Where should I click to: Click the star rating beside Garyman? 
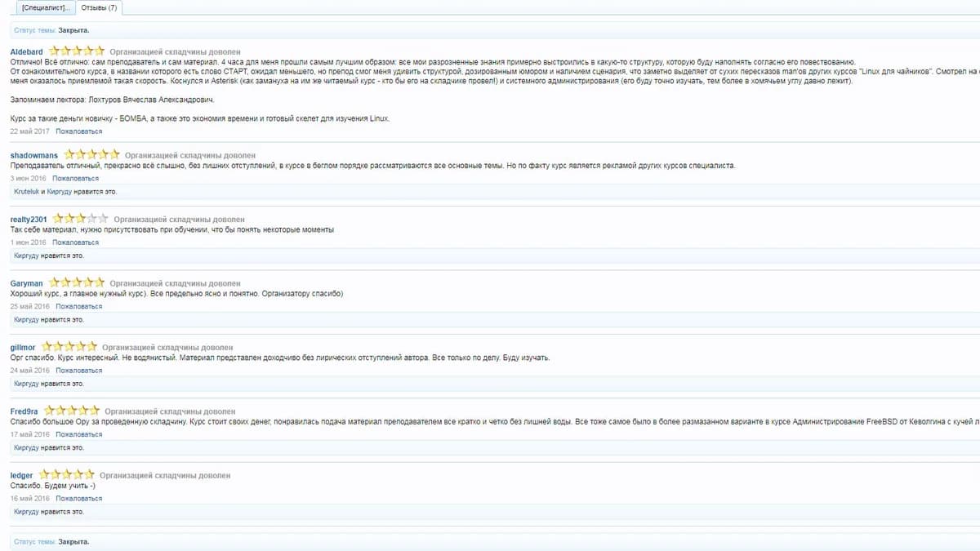[x=77, y=283]
